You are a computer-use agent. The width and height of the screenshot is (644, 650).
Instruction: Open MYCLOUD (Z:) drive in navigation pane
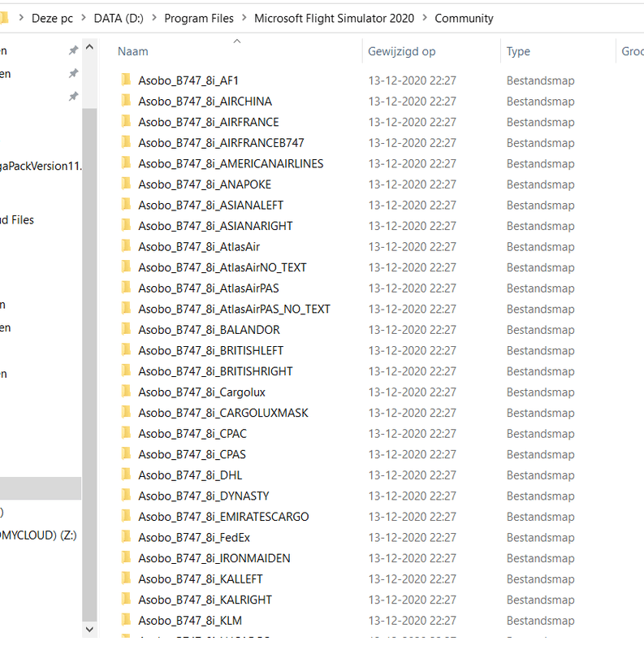pyautogui.click(x=38, y=535)
